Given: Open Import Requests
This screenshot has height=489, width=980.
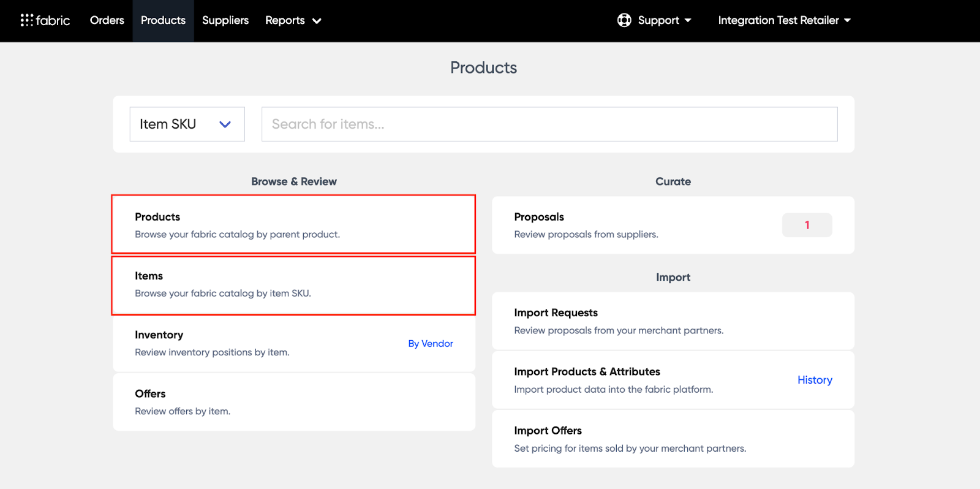Looking at the screenshot, I should (673, 321).
